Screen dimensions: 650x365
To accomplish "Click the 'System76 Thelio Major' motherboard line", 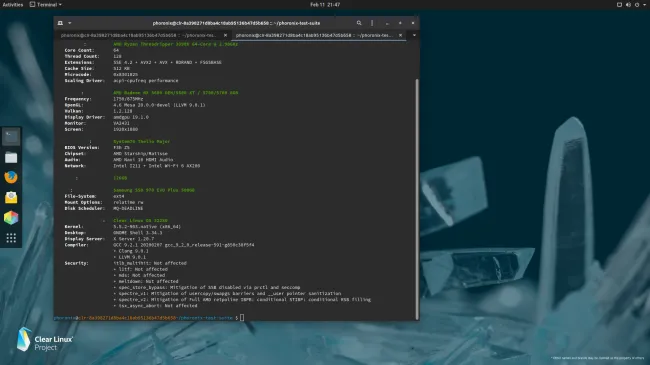I will (x=142, y=141).
